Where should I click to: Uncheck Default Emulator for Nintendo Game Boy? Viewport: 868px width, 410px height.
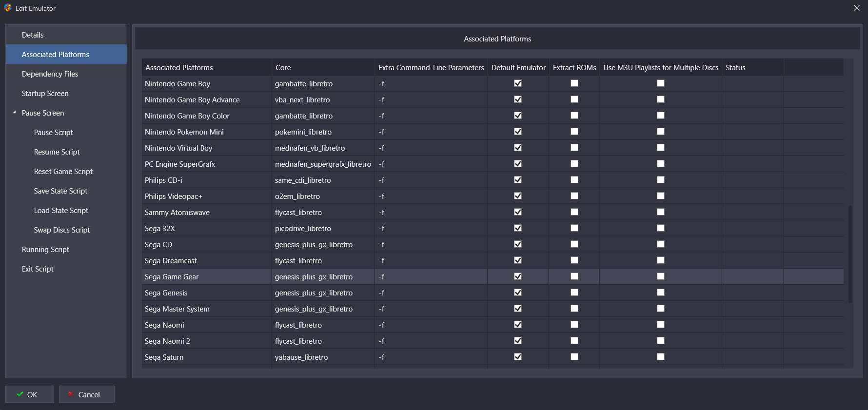(x=518, y=83)
